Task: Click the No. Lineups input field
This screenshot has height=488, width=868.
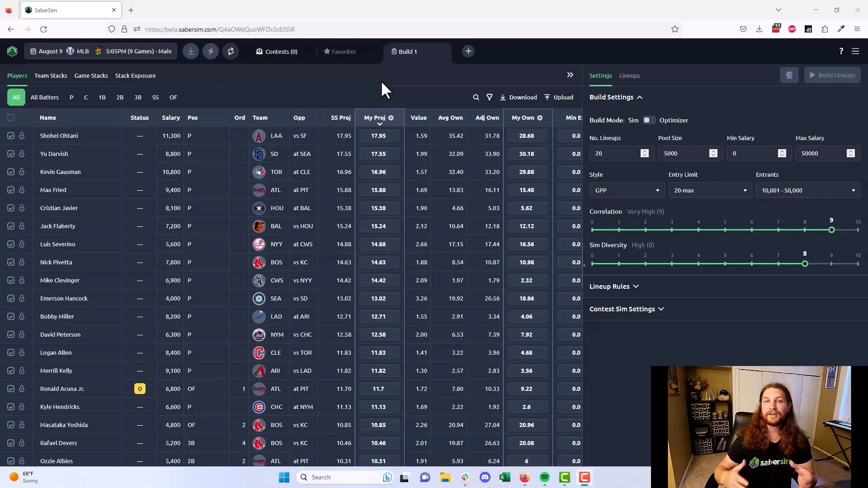Action: (x=617, y=153)
